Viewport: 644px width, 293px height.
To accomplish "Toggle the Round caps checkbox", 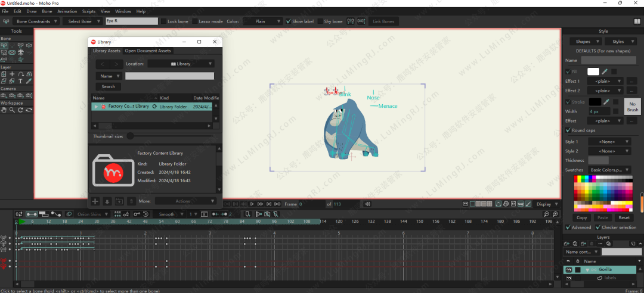I will [x=568, y=130].
